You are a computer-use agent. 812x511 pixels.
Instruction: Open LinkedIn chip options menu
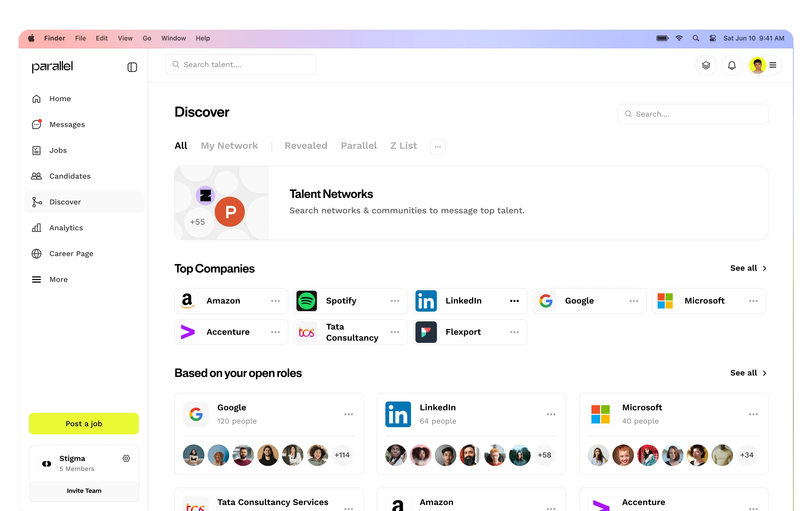514,301
